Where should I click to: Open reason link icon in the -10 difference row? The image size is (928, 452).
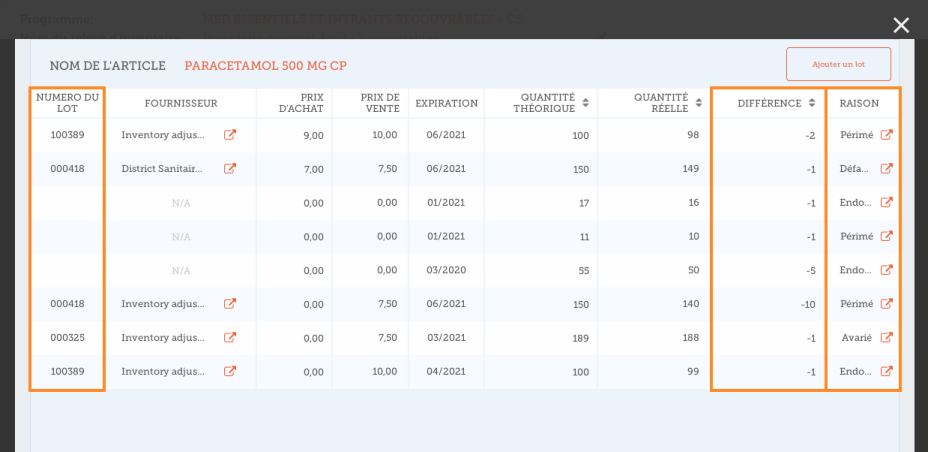886,304
